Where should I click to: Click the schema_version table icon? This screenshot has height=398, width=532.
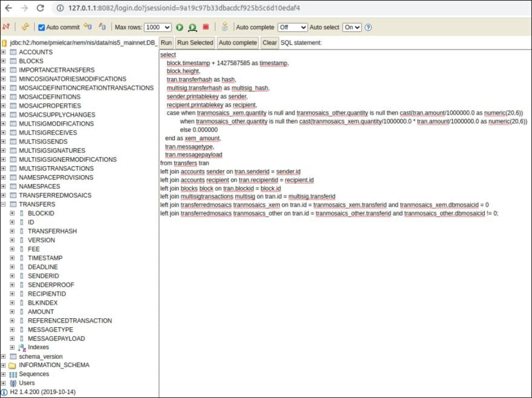tap(13, 356)
